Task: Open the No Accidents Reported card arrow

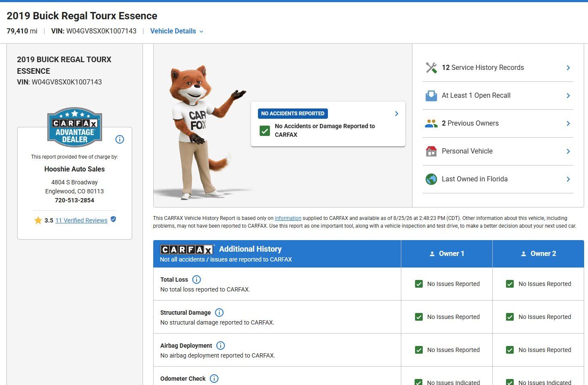Action: (397, 114)
